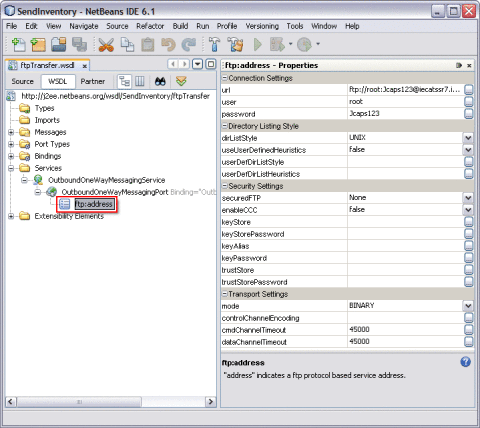Build main project with hammer icon
Image resolution: width=480 pixels, height=428 pixels.
tap(214, 44)
